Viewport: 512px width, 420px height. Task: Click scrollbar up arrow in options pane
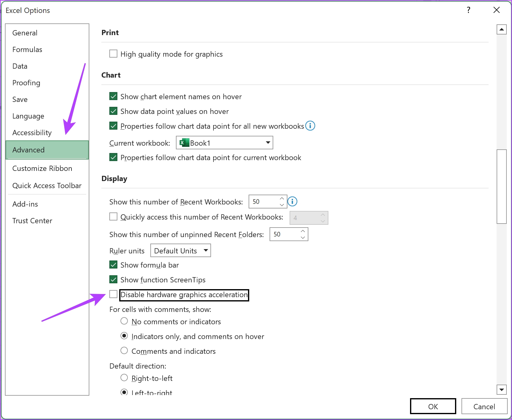pos(502,30)
